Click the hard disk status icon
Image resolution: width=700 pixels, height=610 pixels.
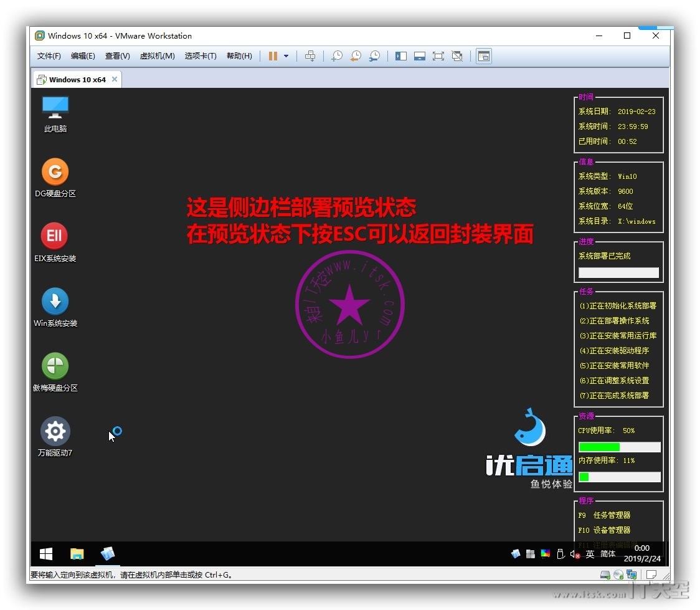point(605,574)
